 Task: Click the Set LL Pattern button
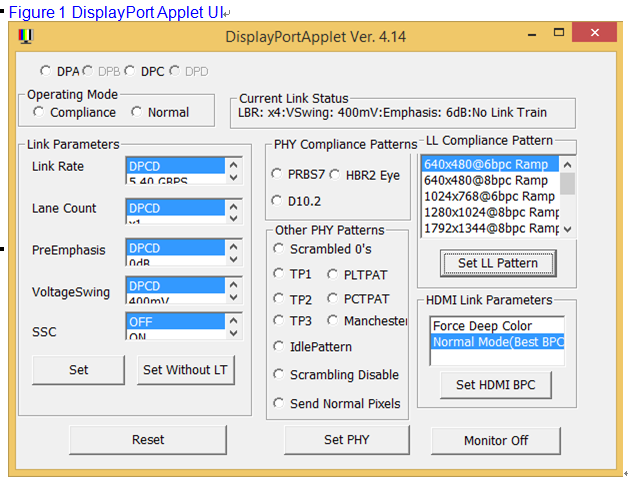tap(498, 263)
